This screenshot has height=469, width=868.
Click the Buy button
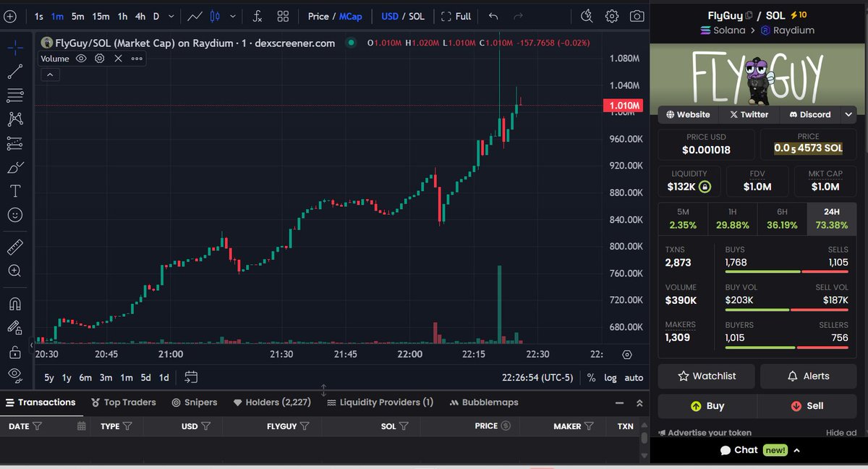pyautogui.click(x=706, y=406)
